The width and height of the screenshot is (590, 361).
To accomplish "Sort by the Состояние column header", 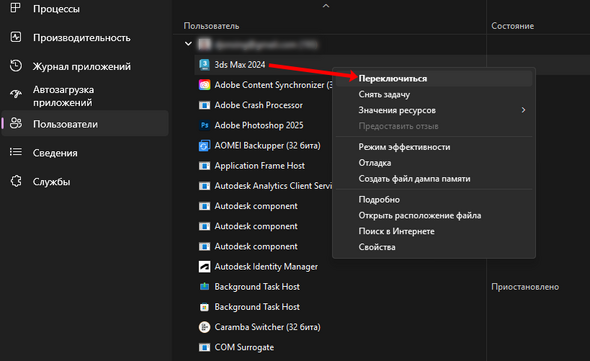I will click(512, 26).
